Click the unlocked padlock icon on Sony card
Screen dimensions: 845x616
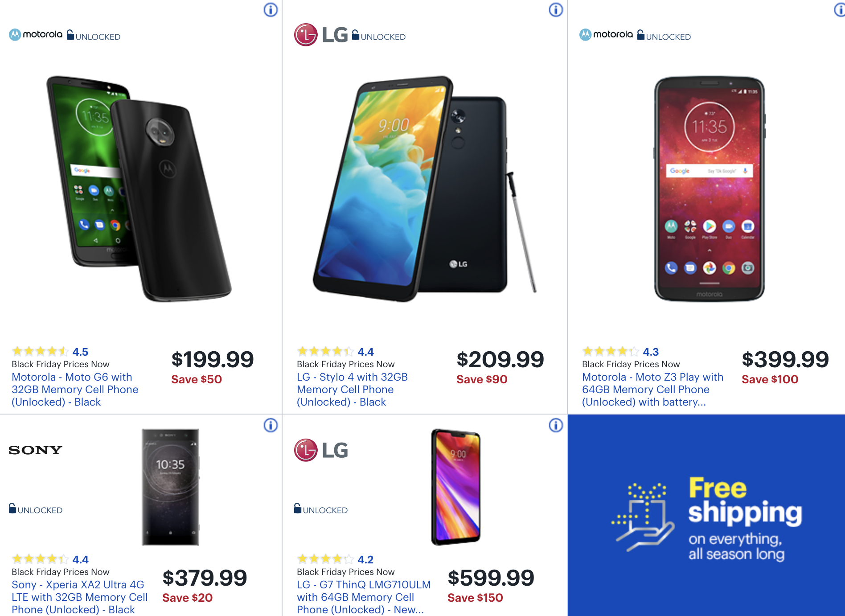(x=12, y=508)
